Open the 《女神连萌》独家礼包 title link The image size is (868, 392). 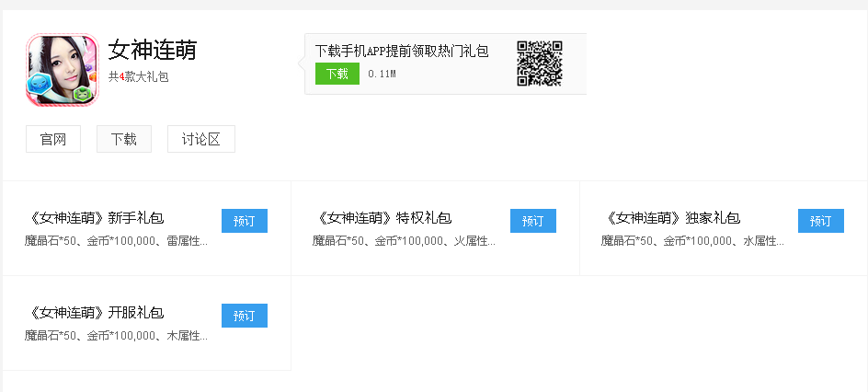click(671, 218)
